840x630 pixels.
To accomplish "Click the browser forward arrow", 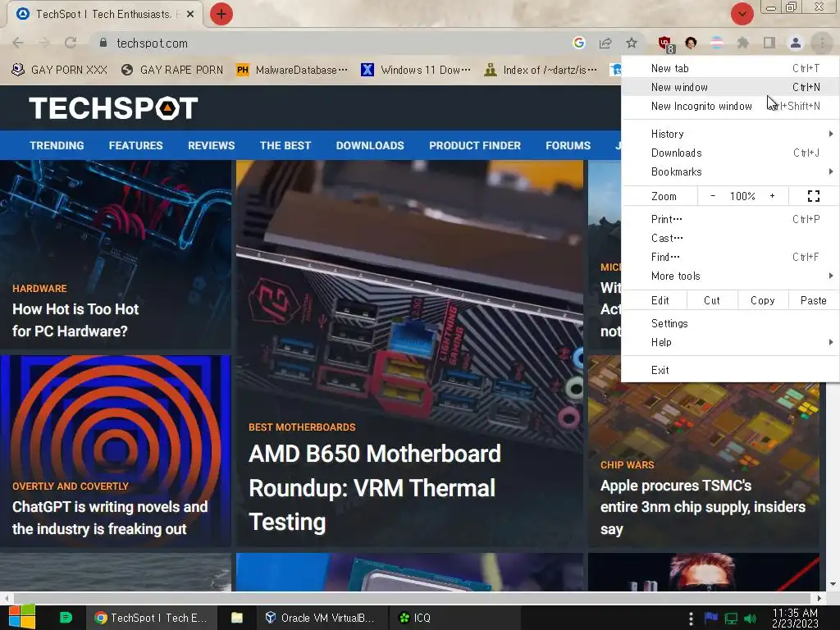I will 44,43.
